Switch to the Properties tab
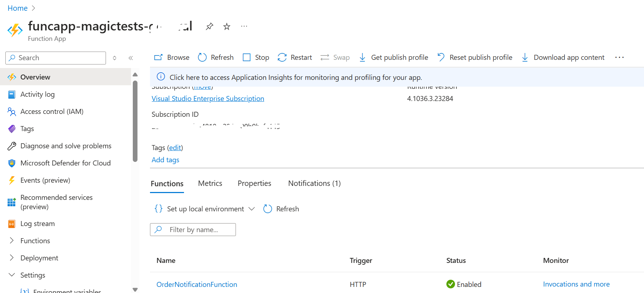The height and width of the screenshot is (293, 644). 255,183
